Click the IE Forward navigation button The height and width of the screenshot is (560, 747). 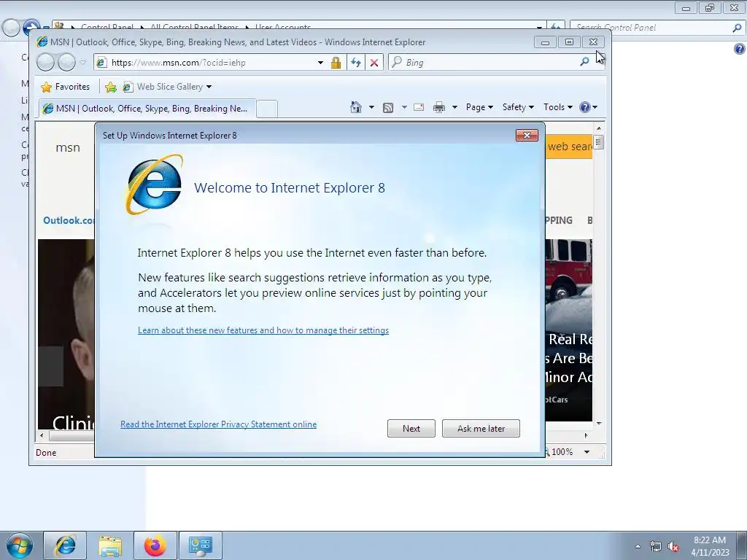(66, 63)
